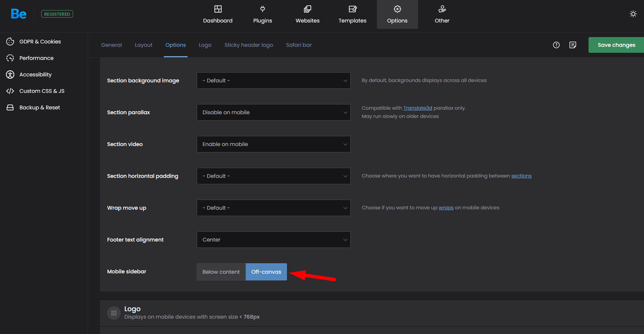Switch to the Safari bar tab

299,45
